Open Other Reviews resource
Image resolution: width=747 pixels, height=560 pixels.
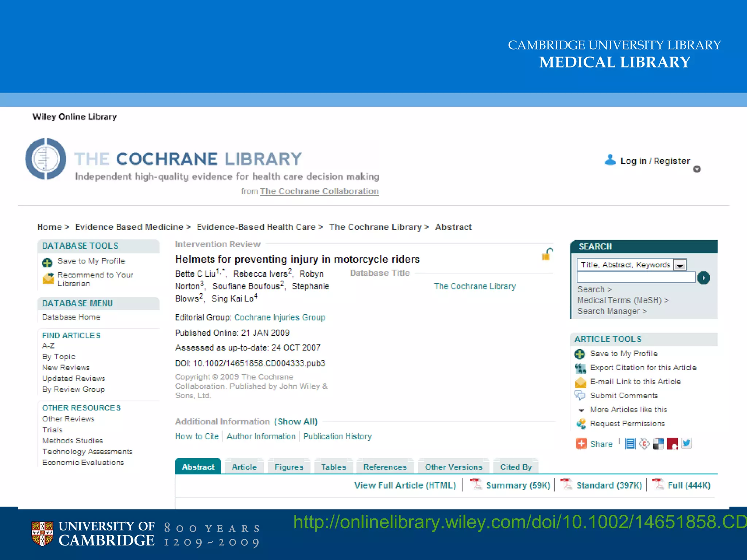[x=68, y=419]
